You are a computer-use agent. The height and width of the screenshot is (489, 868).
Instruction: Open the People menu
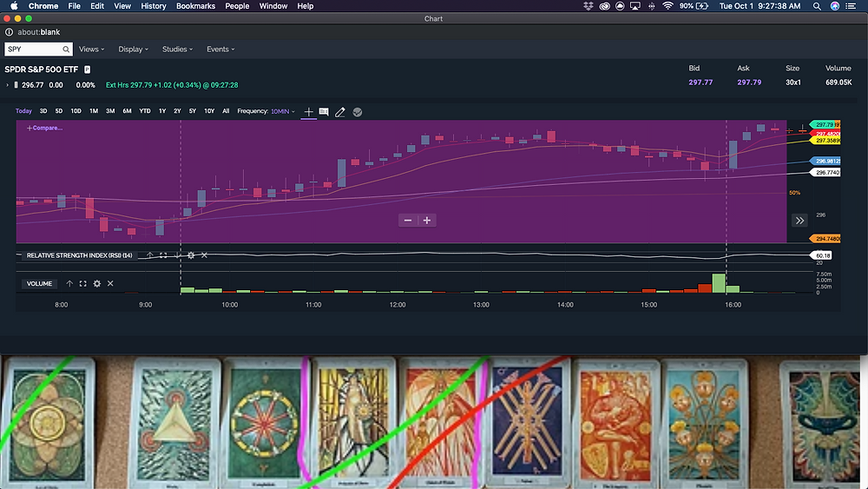point(237,6)
